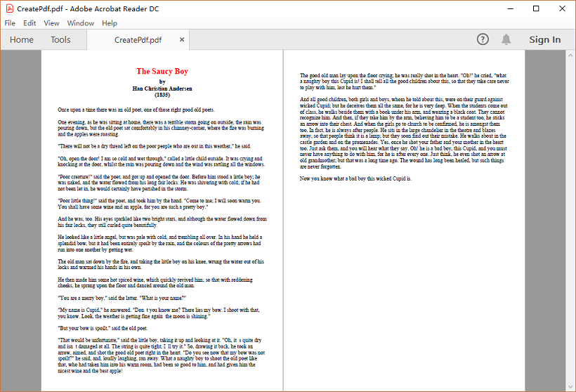
Task: Switch to the Tools tab
Action: [60, 39]
